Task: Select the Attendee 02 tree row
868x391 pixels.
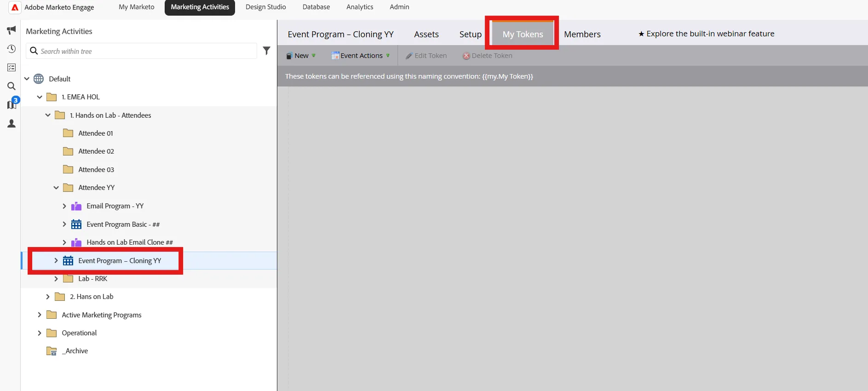Action: (149, 151)
